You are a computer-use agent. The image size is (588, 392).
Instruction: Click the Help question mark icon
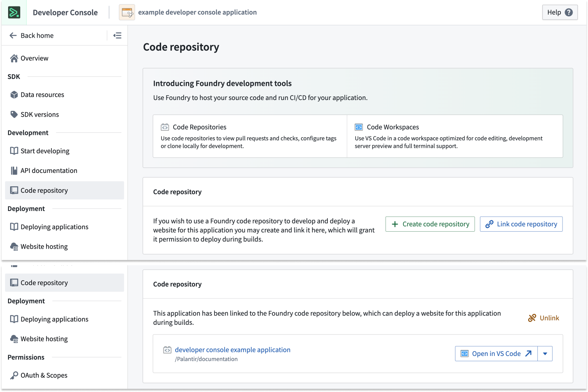point(569,12)
